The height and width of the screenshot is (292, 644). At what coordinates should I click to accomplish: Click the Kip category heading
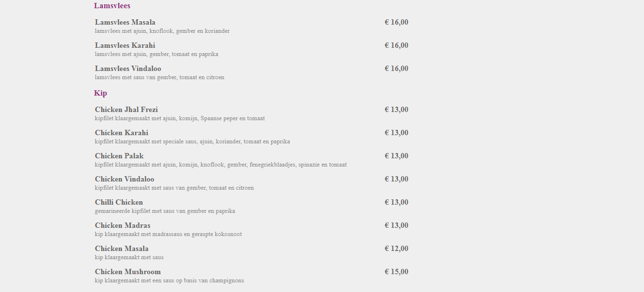100,93
